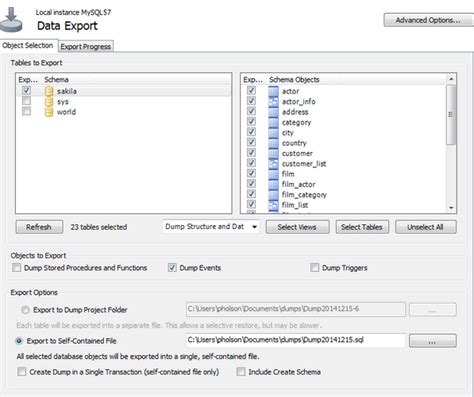
Task: Click the Schema column header
Action: coord(56,80)
